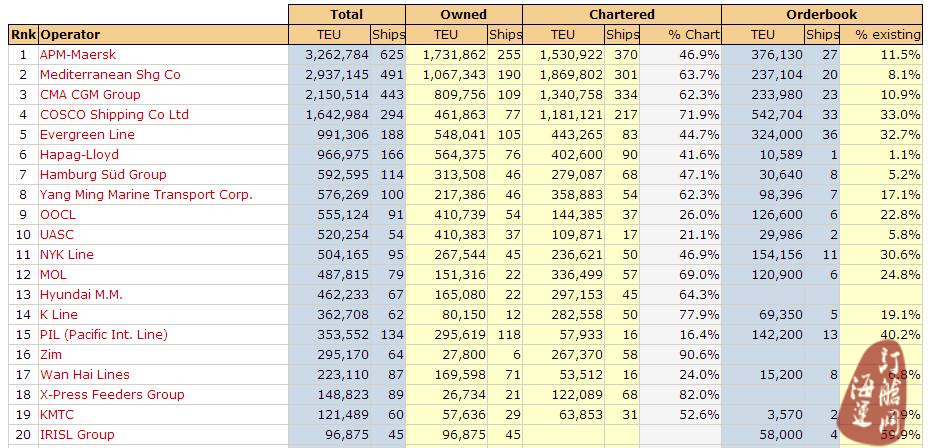Select the Evergreen Line operator link

87,135
